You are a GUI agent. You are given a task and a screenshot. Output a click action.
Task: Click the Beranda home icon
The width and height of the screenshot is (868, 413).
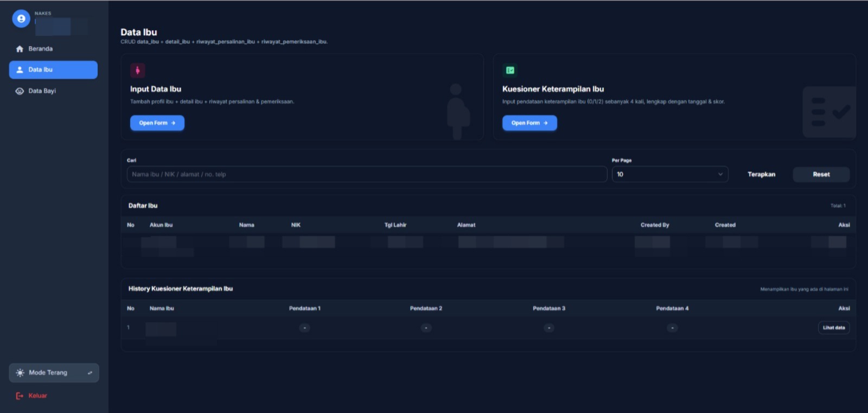[20, 49]
